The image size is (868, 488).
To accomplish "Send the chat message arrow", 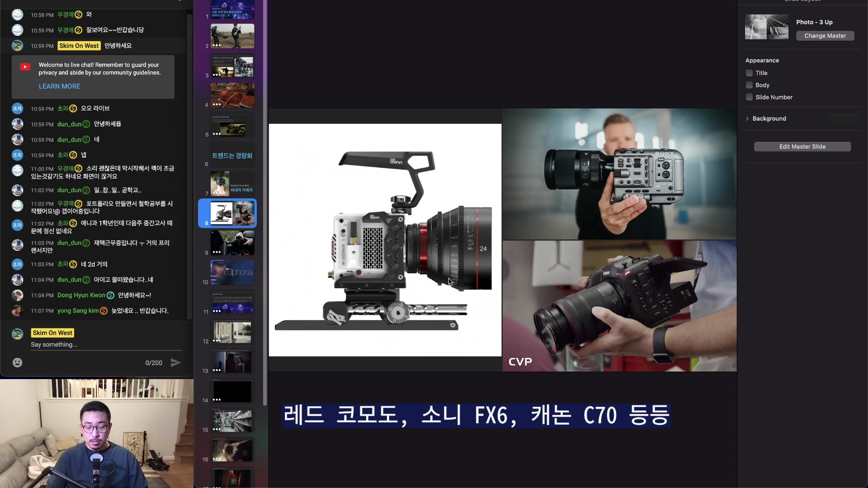I will pos(175,362).
